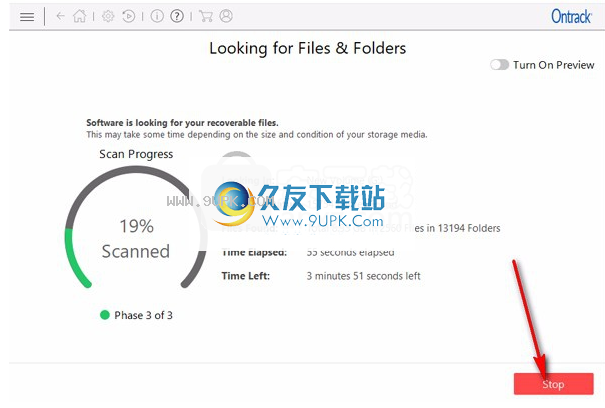The width and height of the screenshot is (605, 408).
Task: Open the user account icon
Action: pyautogui.click(x=226, y=16)
